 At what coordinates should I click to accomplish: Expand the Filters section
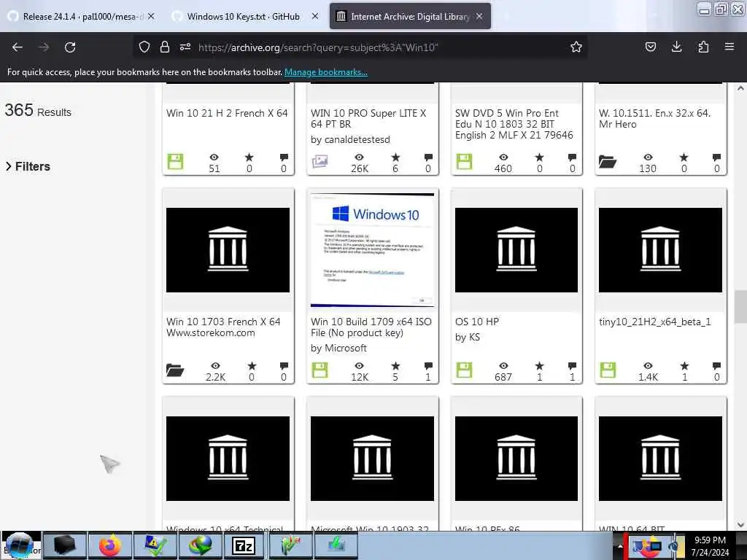click(x=28, y=166)
